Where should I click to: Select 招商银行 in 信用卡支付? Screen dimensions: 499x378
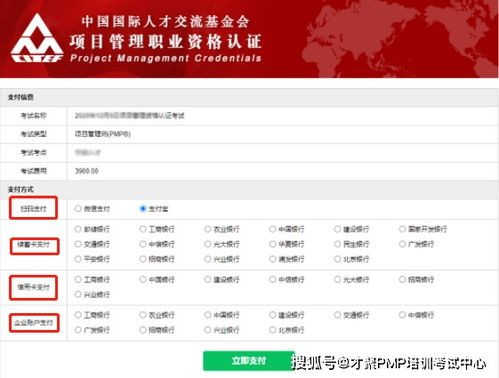402,279
